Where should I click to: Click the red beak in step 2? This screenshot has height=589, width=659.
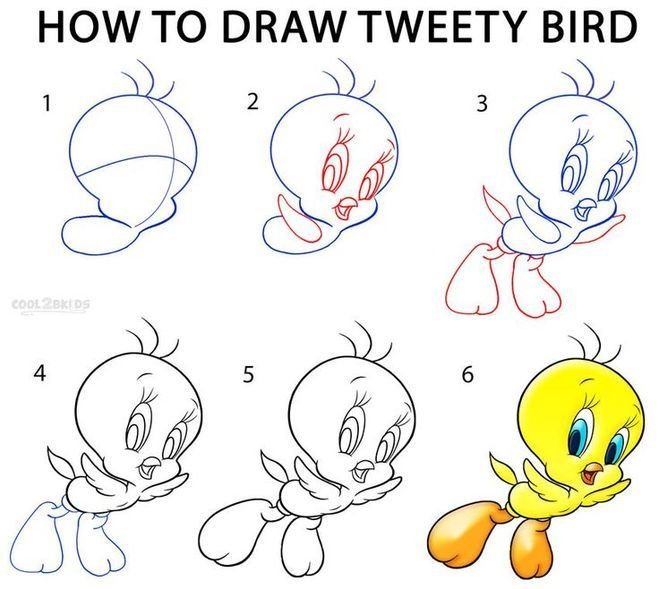coord(346,208)
